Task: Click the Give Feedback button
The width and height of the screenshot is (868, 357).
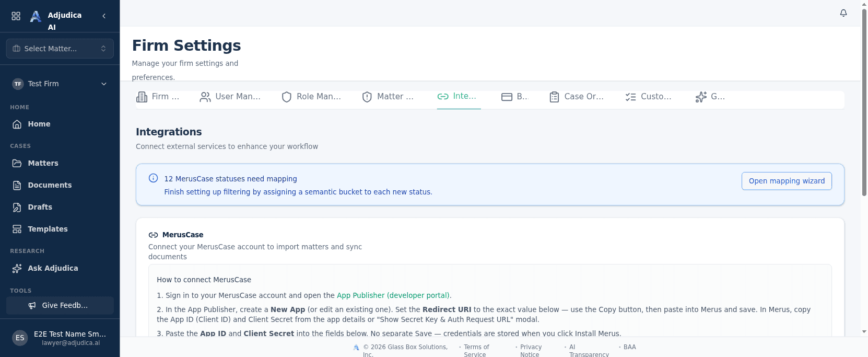Action: click(x=60, y=305)
